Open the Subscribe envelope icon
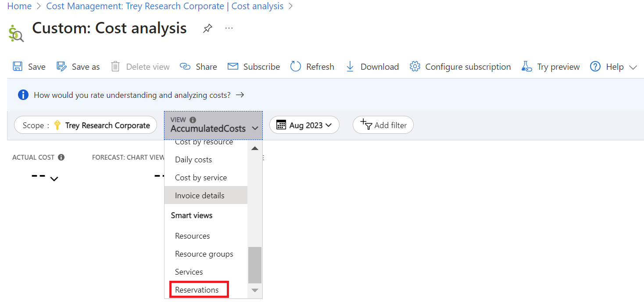Screen dimensions: 644x304 (232, 66)
